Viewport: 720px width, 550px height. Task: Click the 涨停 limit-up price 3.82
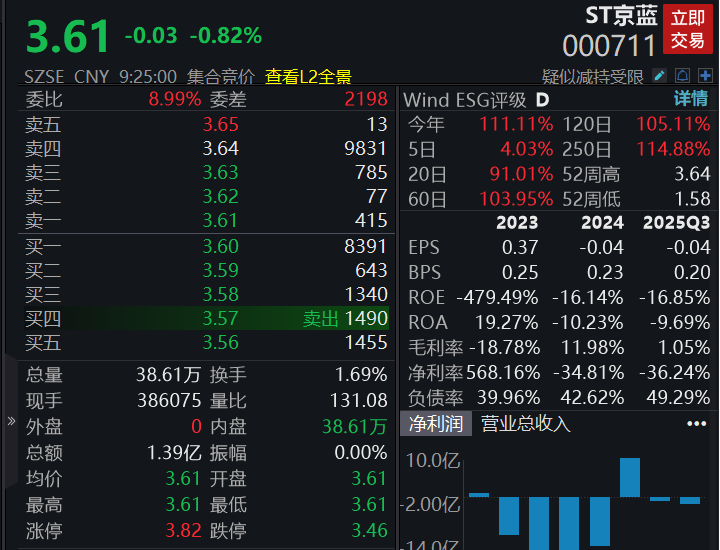[x=184, y=530]
